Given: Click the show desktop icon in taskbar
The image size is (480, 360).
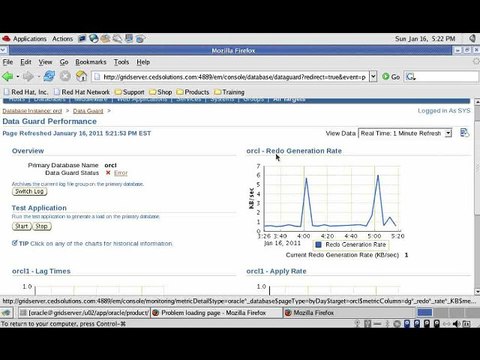Looking at the screenshot, I should tap(6, 313).
